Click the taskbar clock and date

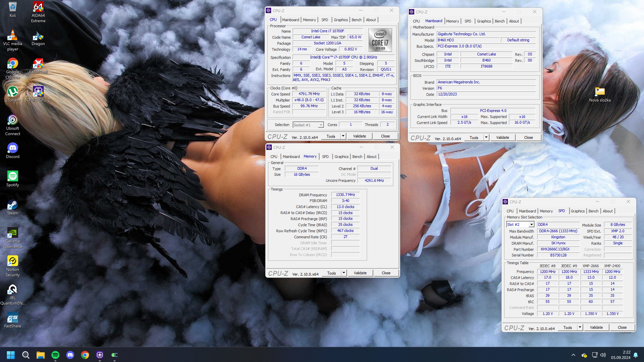click(x=620, y=355)
